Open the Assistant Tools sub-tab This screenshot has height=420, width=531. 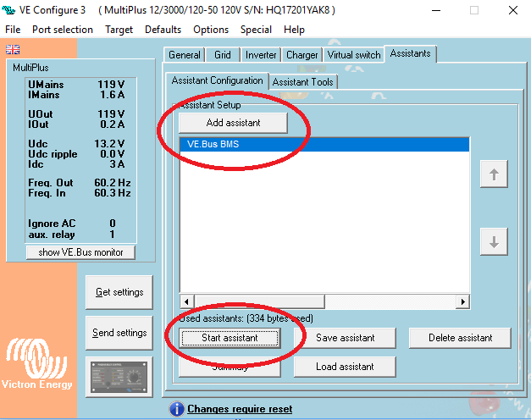[302, 82]
